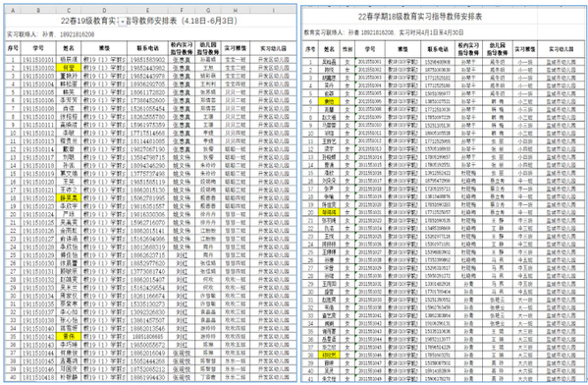Screen dimensions: 588x385
Task: Click the yellow highlighted name cell in right row 20
Action: [x=329, y=212]
